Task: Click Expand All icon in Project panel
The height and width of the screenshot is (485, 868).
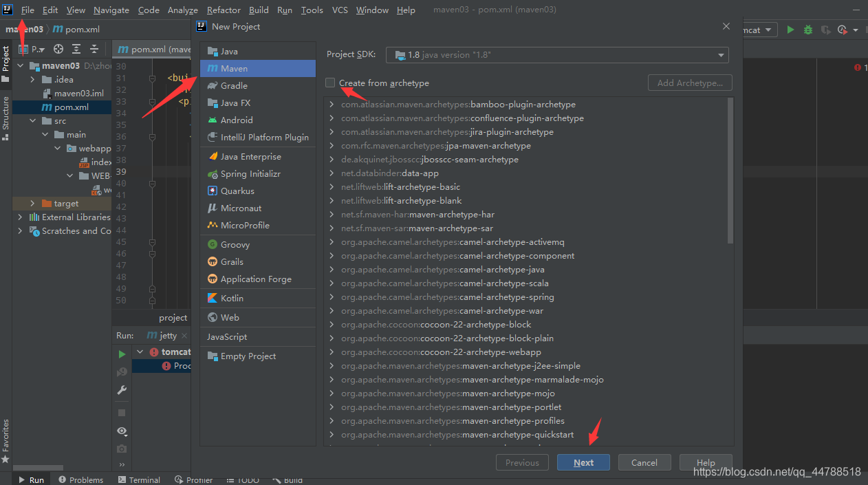Action: [76, 49]
